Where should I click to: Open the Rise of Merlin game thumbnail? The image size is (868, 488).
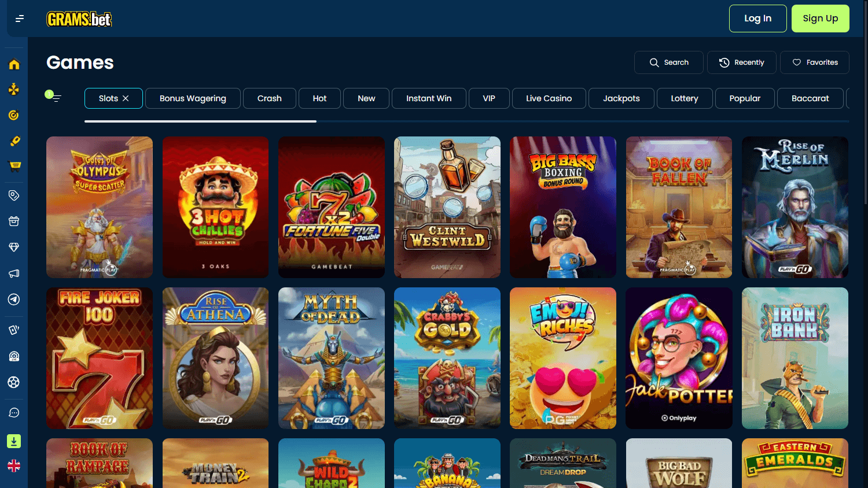(795, 207)
